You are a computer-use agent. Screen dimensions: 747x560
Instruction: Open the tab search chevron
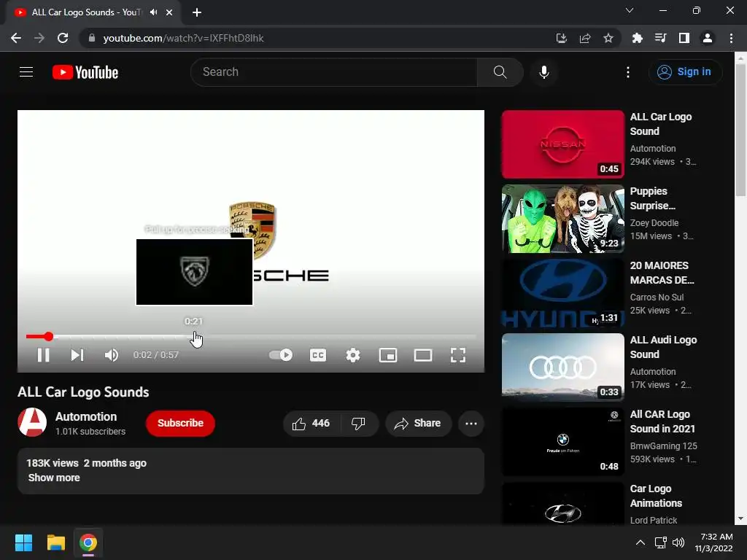tap(630, 10)
